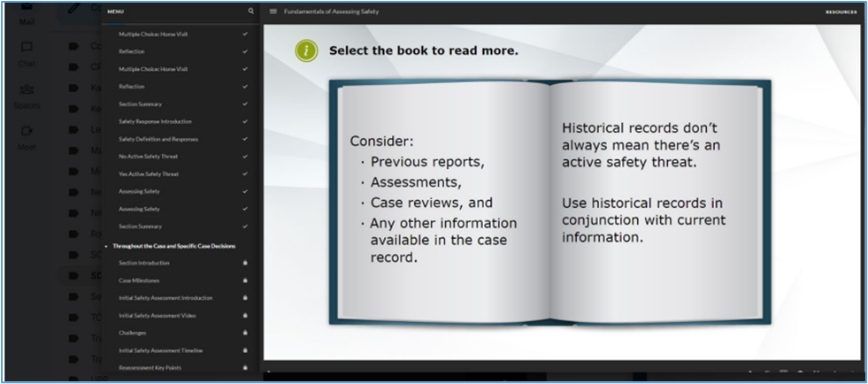
Task: Toggle the sidebar with the hamburger icon
Action: coord(273,12)
